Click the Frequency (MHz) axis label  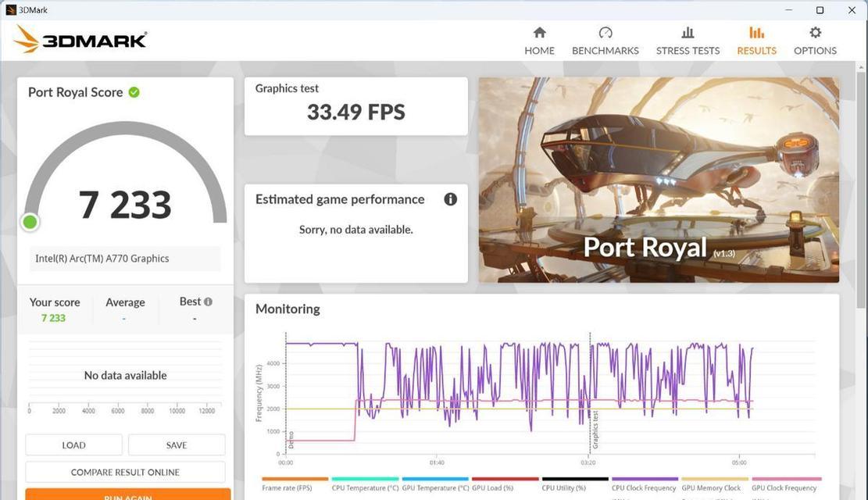coord(259,393)
